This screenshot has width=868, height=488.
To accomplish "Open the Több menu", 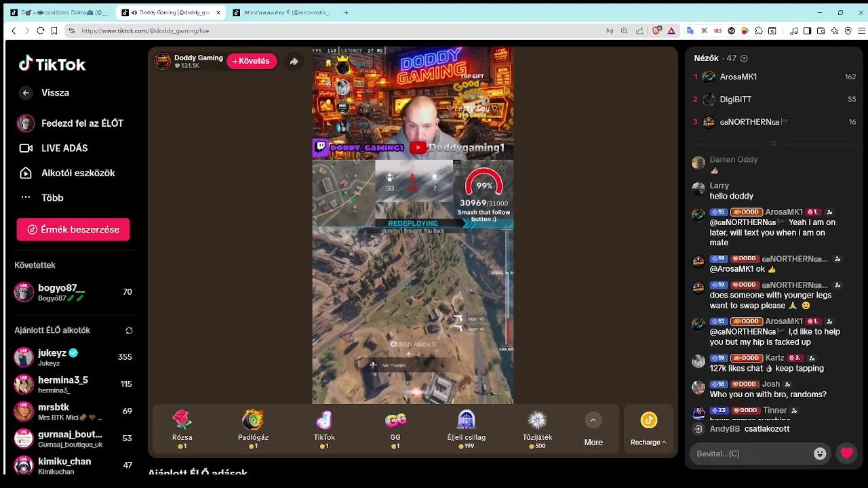I will tap(41, 198).
